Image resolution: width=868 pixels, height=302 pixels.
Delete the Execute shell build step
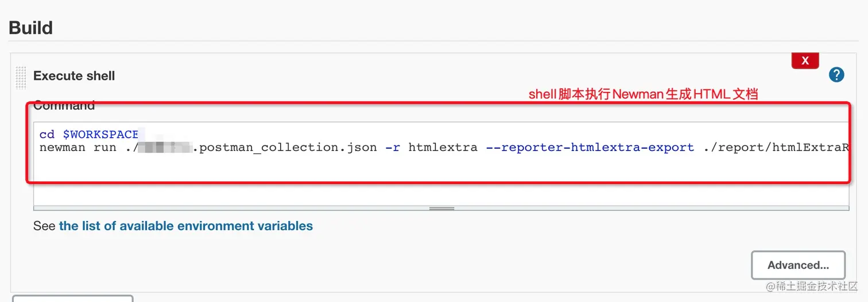point(805,61)
